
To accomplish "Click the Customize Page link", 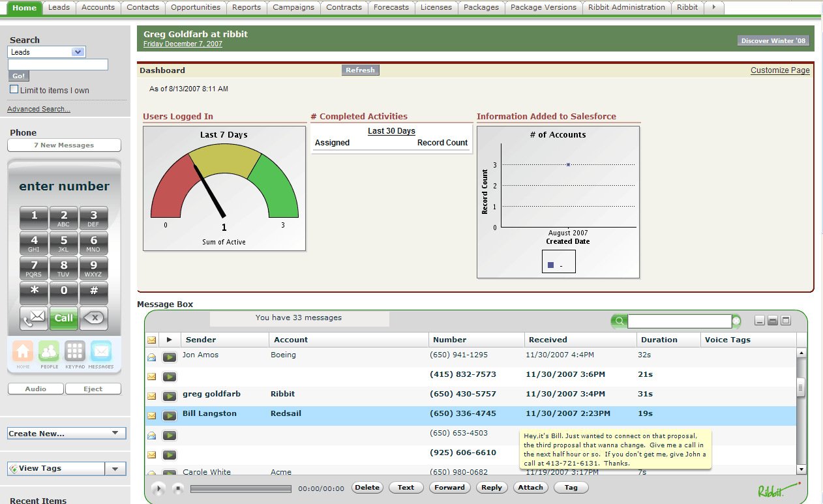I will pos(780,70).
